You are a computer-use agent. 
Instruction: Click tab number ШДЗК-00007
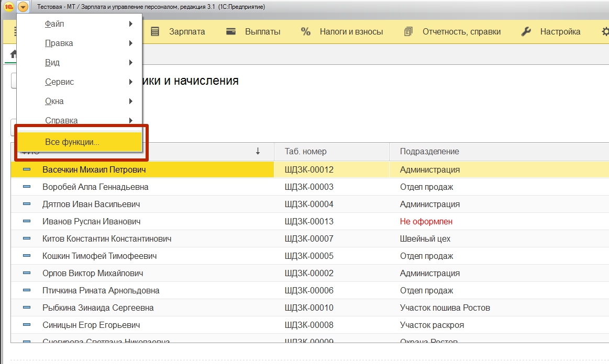(309, 238)
